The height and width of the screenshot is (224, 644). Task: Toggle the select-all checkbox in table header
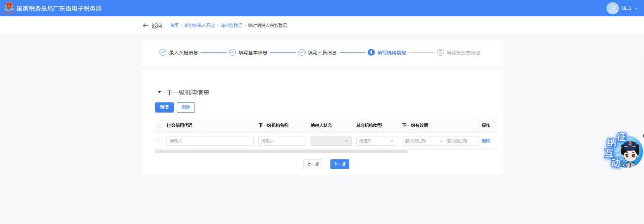point(159,125)
